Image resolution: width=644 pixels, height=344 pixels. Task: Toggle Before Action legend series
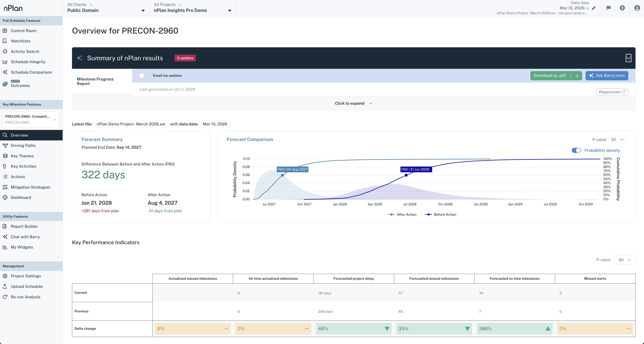coord(441,214)
